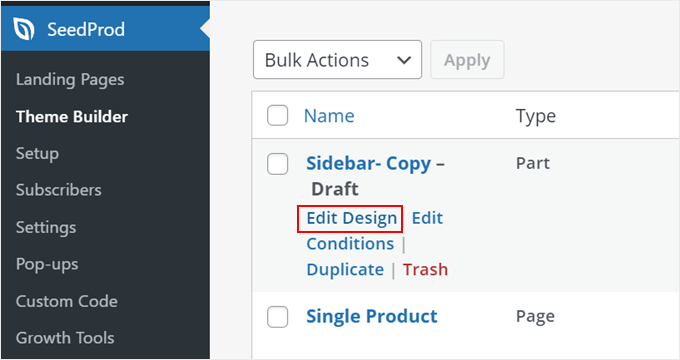Open Growth Tools
680x360 pixels.
click(65, 338)
